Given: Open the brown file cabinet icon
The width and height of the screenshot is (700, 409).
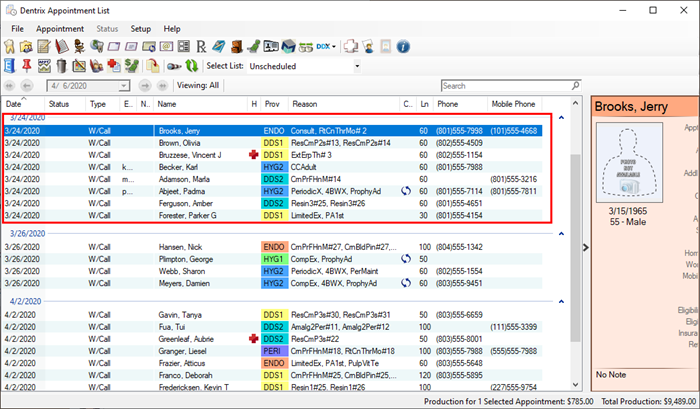Looking at the screenshot, I should (237, 46).
